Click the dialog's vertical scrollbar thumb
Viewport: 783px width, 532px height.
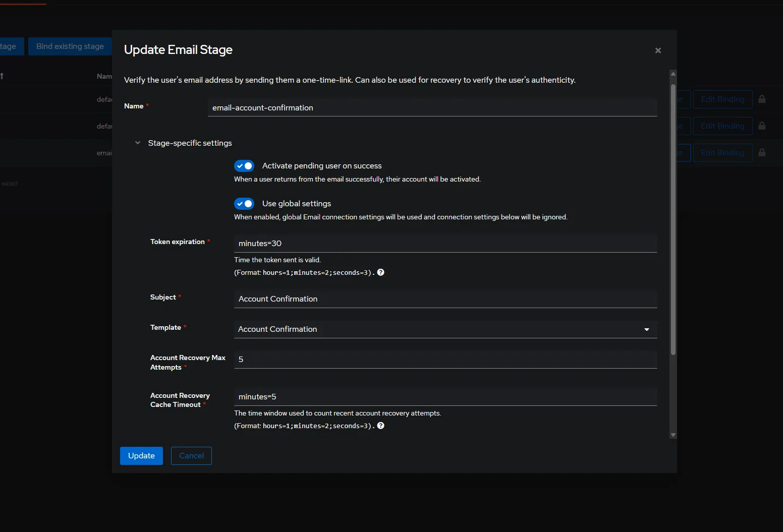[673, 219]
